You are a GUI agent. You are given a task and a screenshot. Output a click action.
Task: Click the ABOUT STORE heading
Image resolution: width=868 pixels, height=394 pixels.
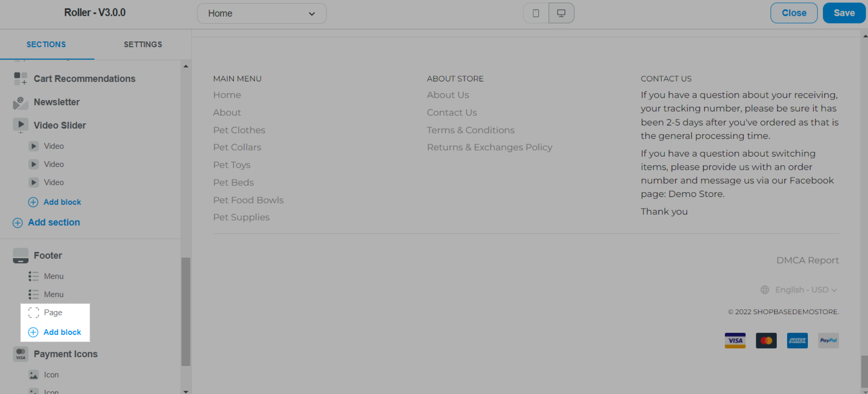click(x=455, y=79)
